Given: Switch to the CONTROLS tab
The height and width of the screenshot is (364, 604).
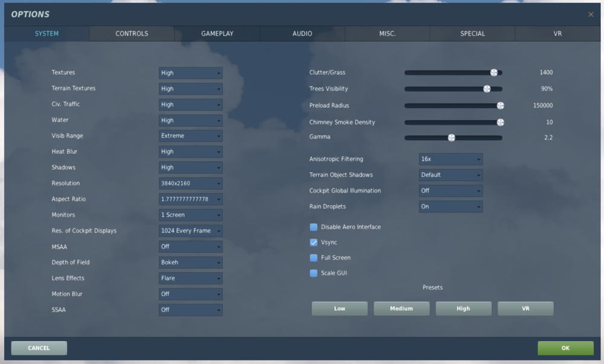Looking at the screenshot, I should (131, 34).
